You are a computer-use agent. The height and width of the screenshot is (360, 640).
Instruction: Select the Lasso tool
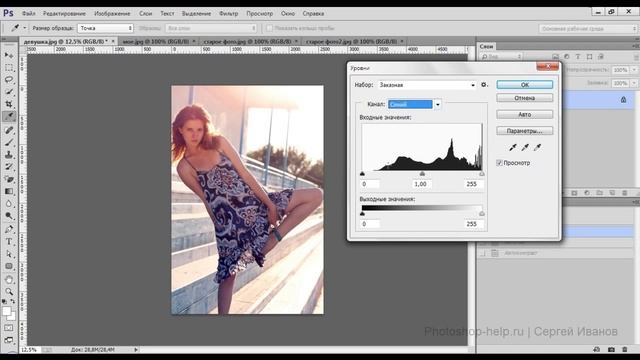tap(9, 80)
